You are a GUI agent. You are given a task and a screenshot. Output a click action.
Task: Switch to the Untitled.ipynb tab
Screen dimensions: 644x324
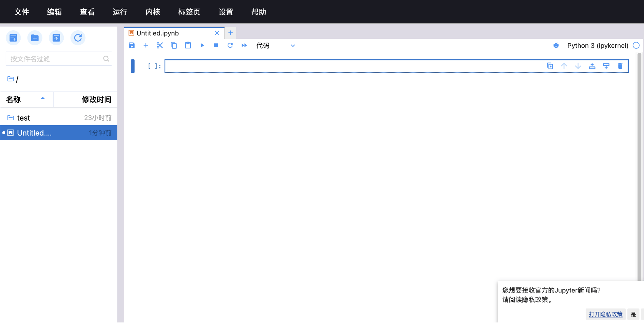[x=158, y=33]
